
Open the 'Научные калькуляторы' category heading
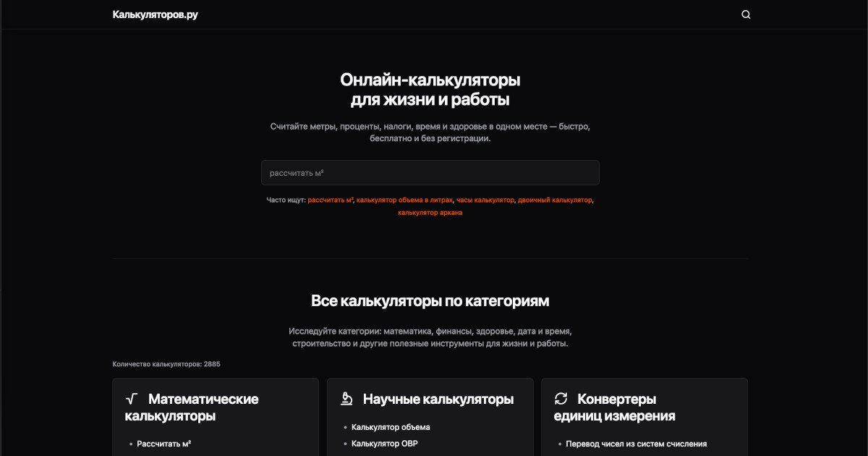pyautogui.click(x=438, y=399)
